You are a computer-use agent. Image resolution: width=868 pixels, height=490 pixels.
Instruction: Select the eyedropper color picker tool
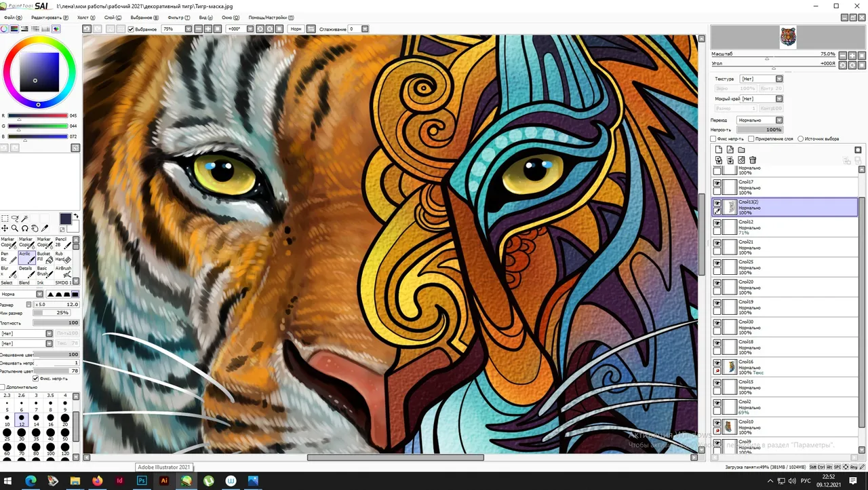(x=45, y=229)
